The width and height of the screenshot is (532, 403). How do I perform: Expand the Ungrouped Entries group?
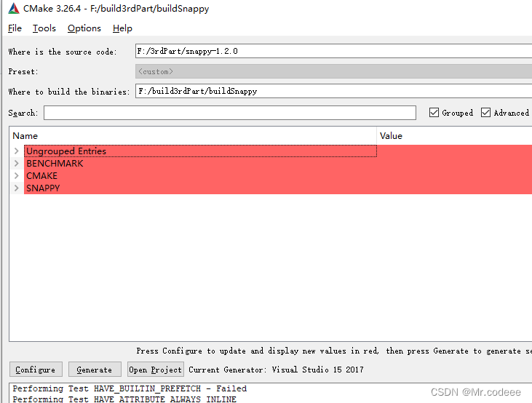(x=16, y=151)
